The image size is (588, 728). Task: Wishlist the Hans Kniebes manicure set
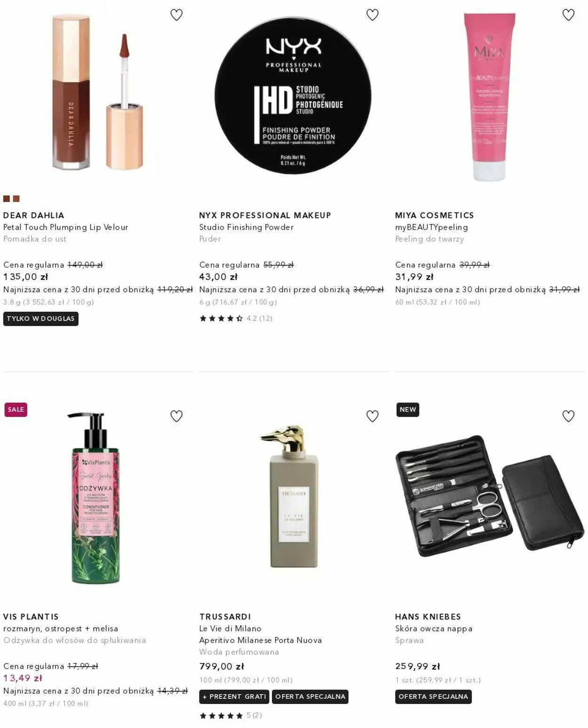[568, 416]
